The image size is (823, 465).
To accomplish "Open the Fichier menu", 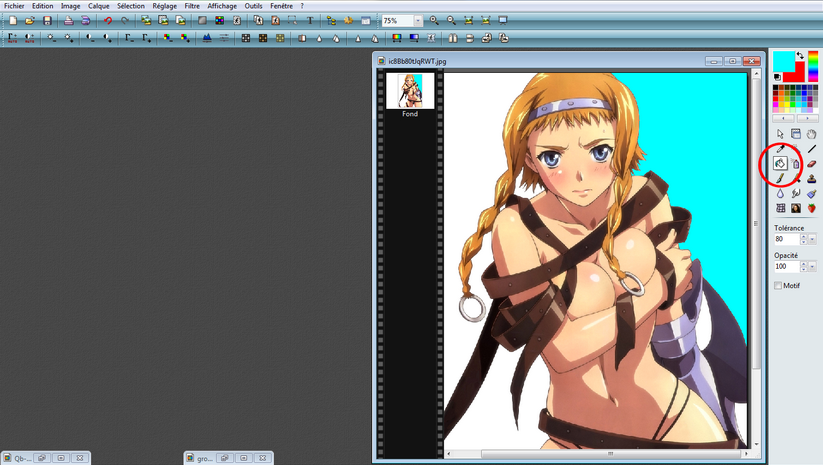I will [14, 6].
